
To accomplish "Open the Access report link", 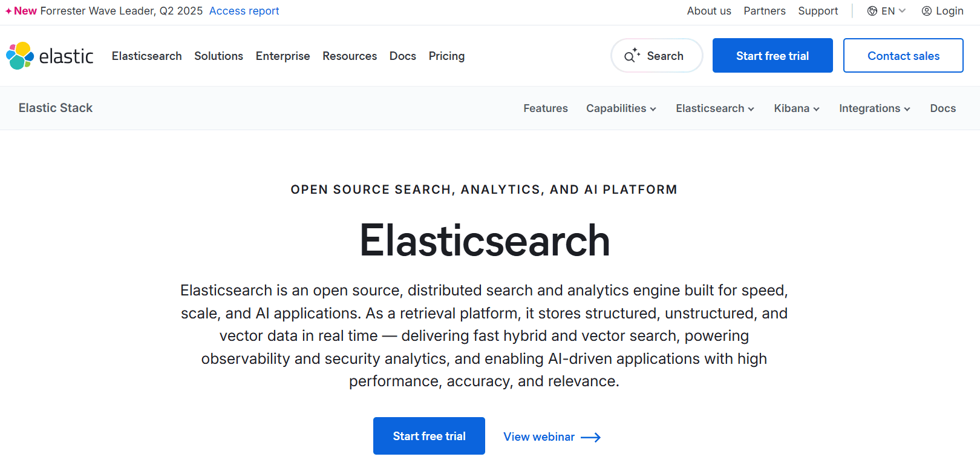I will click(x=244, y=11).
